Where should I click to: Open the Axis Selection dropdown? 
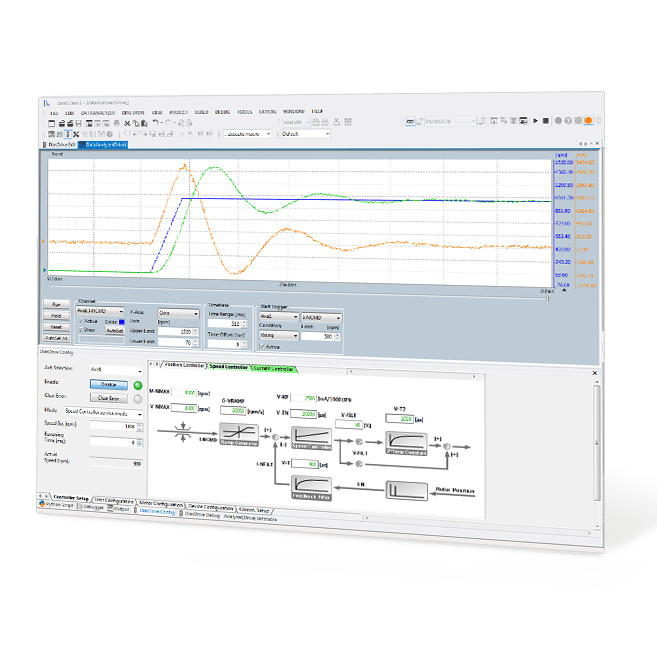coord(113,369)
